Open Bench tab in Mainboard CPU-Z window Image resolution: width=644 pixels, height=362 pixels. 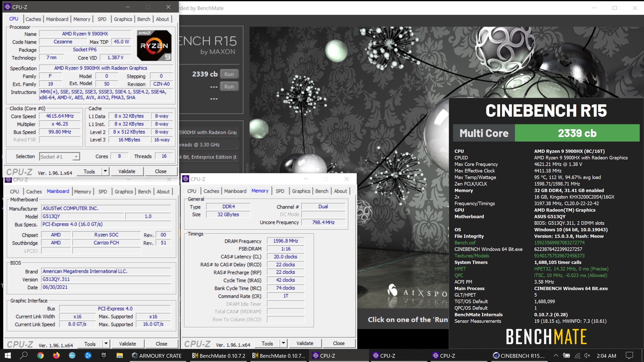pos(144,192)
